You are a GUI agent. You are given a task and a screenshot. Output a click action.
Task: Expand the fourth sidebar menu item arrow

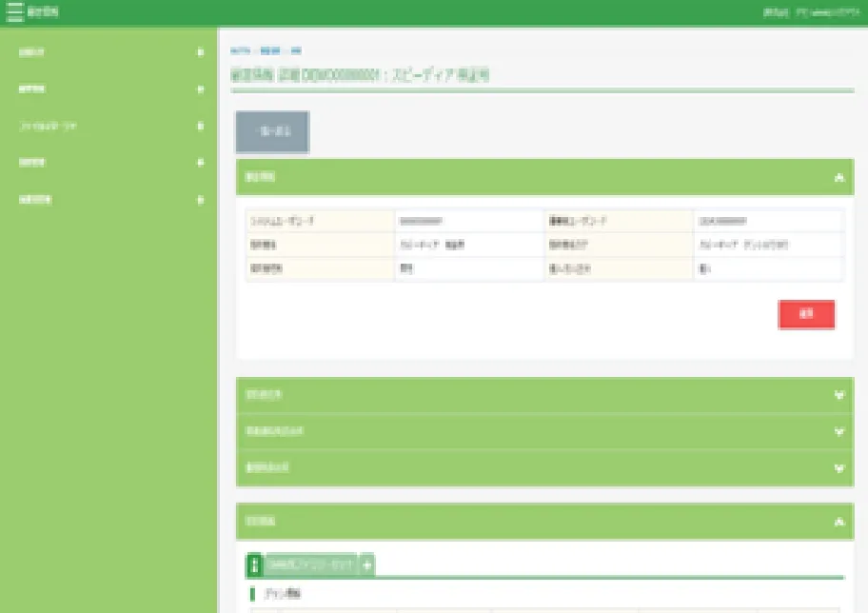pos(200,163)
